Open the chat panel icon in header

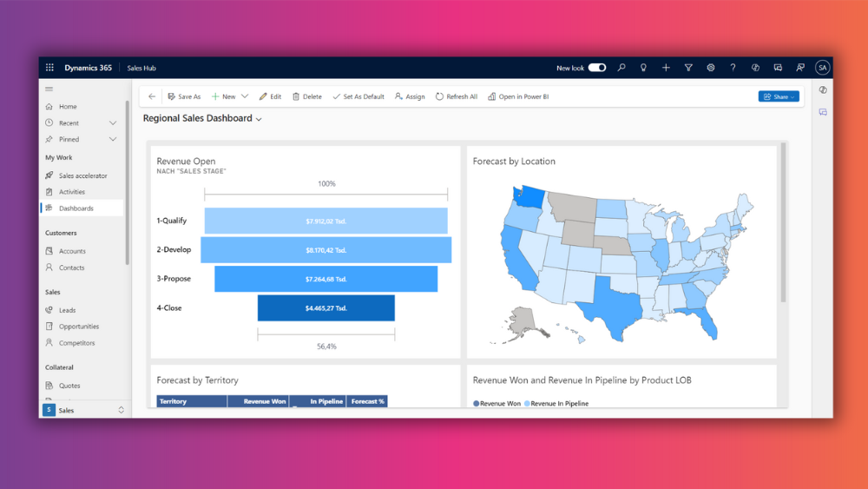click(x=778, y=68)
